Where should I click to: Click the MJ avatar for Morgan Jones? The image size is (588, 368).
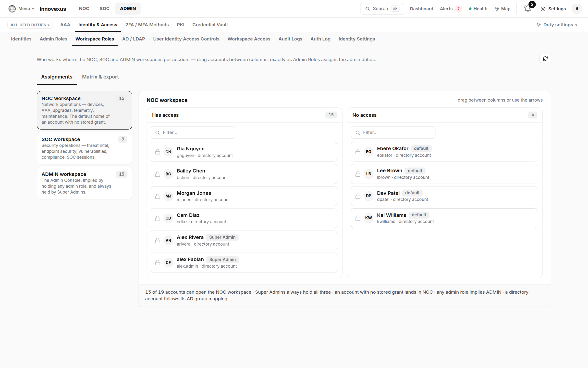(168, 196)
